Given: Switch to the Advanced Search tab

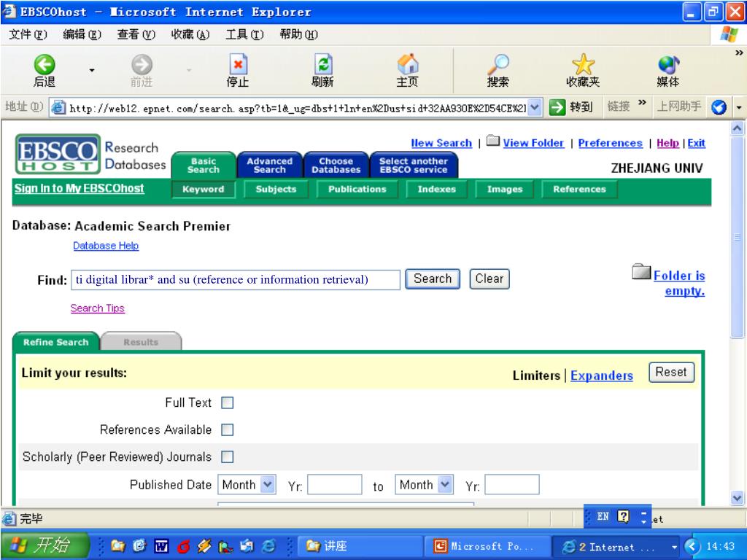Looking at the screenshot, I should coord(270,166).
